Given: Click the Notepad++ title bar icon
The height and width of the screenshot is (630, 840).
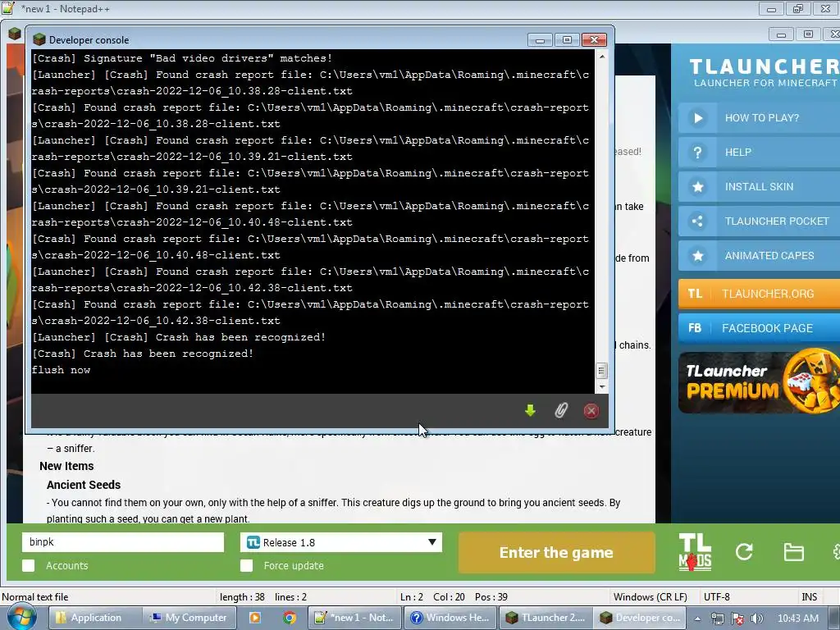Looking at the screenshot, I should click(8, 8).
